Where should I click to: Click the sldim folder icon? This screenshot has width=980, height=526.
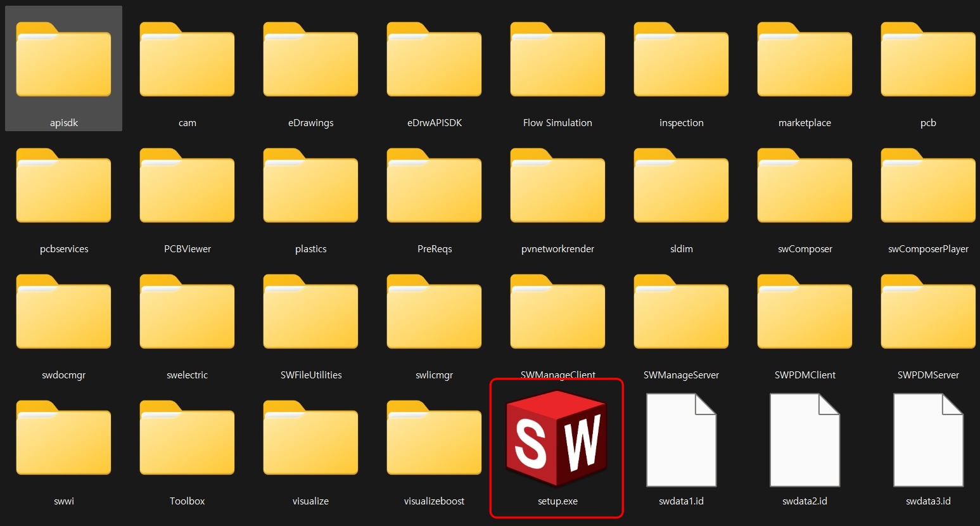(681, 186)
